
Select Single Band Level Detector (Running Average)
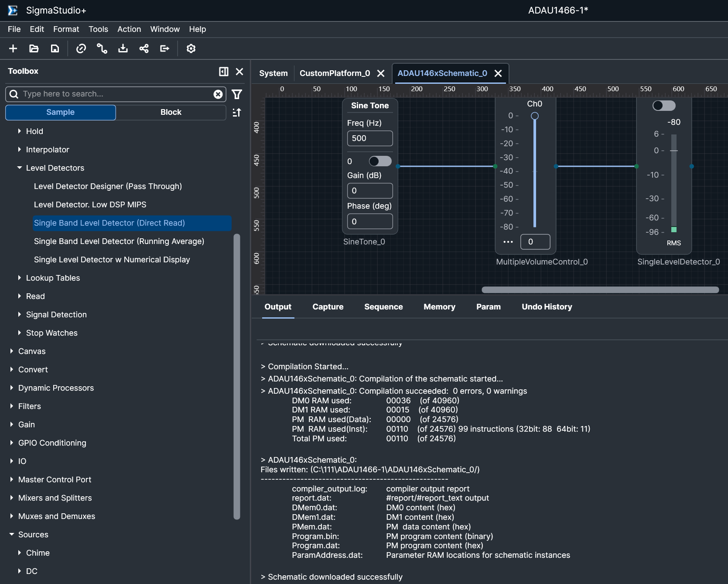coord(119,241)
